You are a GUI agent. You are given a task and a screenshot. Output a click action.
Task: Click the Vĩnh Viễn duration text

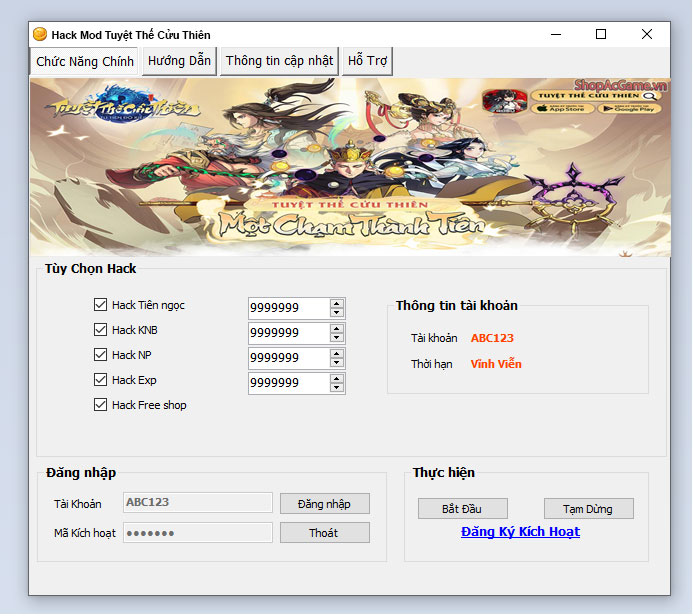(496, 364)
